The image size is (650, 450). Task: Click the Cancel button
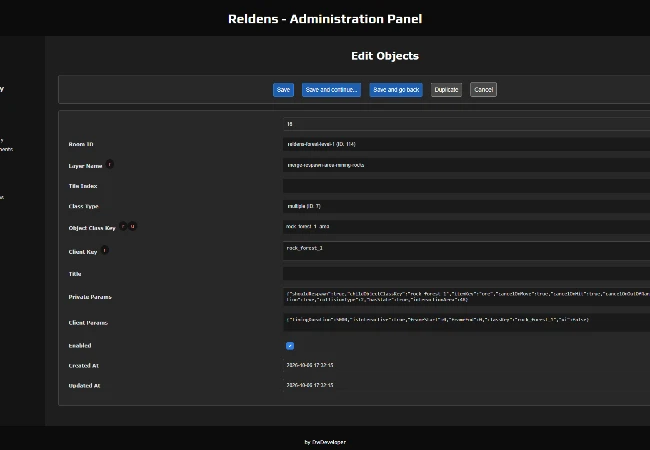point(483,90)
